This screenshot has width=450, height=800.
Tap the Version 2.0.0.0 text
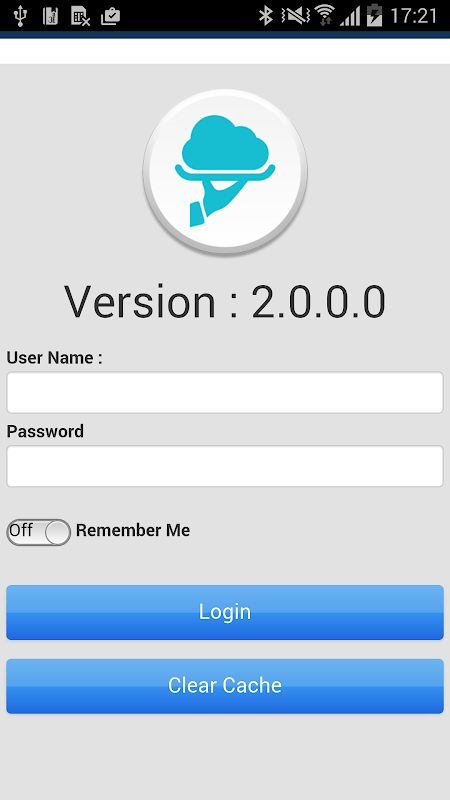[x=225, y=302]
